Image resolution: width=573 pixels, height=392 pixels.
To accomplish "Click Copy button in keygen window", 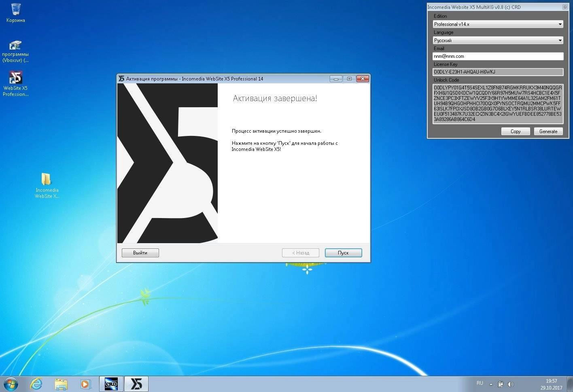I will pyautogui.click(x=516, y=131).
